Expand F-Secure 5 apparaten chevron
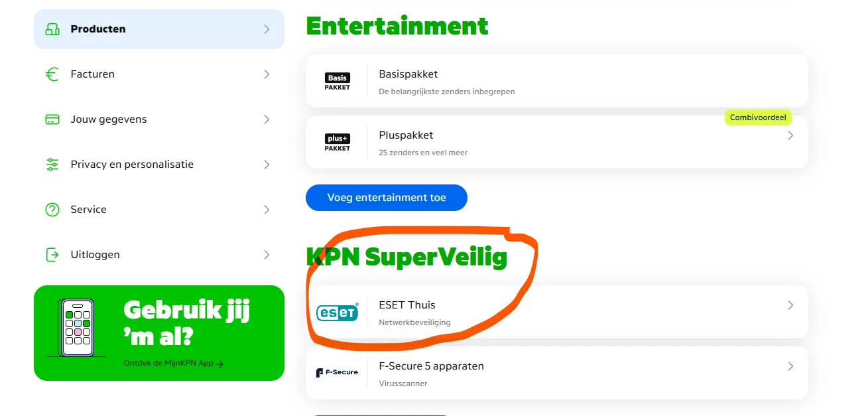The image size is (868, 416). coord(790,366)
